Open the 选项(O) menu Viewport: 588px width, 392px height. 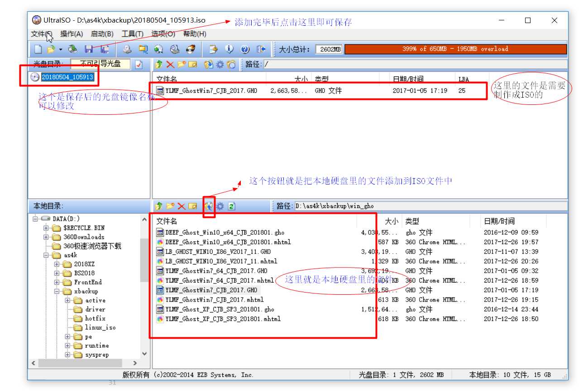[163, 34]
